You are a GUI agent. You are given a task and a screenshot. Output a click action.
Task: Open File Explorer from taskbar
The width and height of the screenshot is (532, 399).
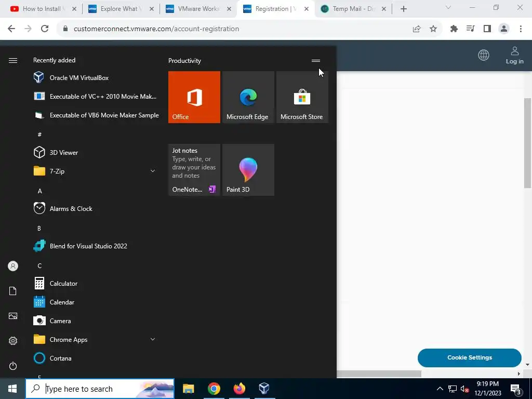point(188,389)
